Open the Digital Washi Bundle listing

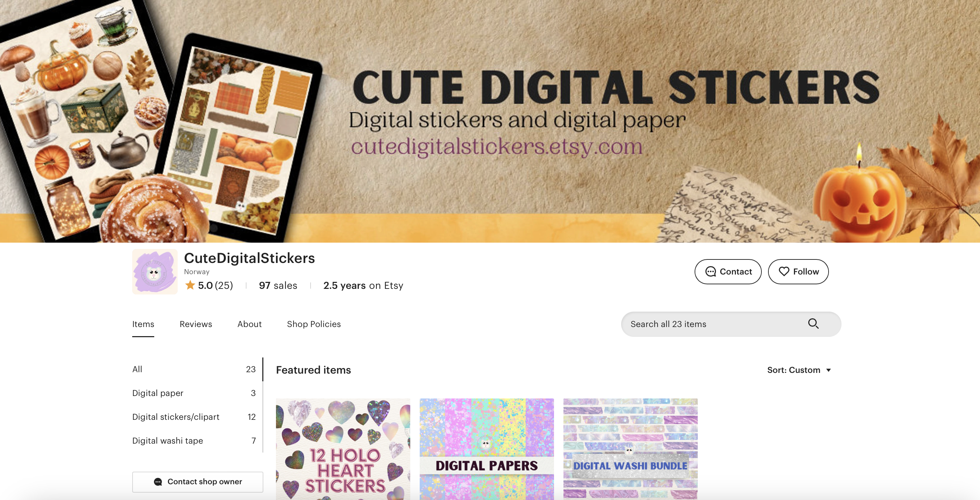(630, 449)
